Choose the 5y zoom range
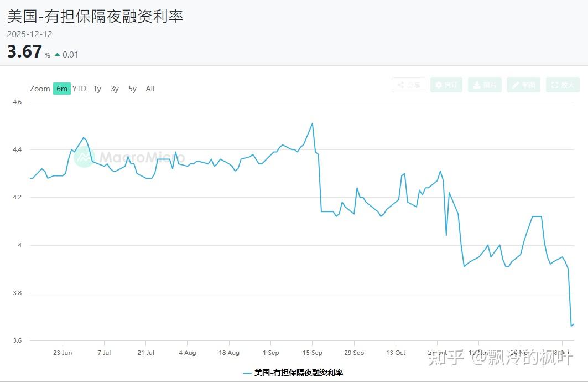 click(x=132, y=89)
